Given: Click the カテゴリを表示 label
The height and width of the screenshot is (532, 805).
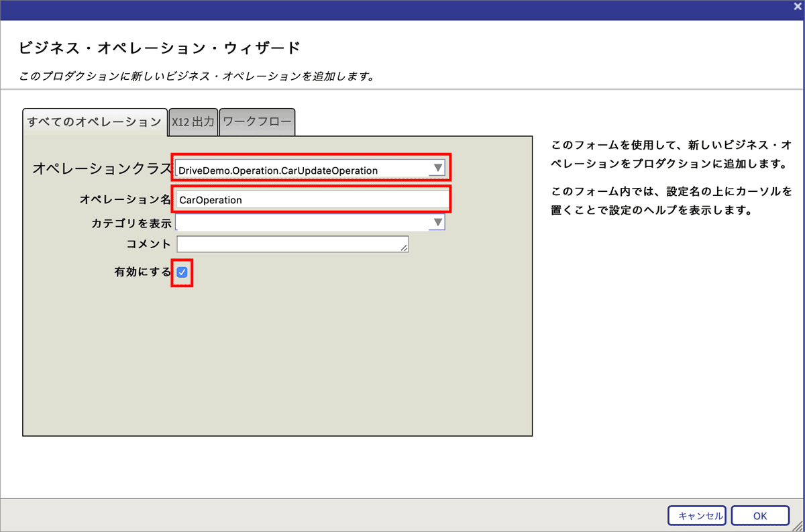Looking at the screenshot, I should tap(131, 223).
